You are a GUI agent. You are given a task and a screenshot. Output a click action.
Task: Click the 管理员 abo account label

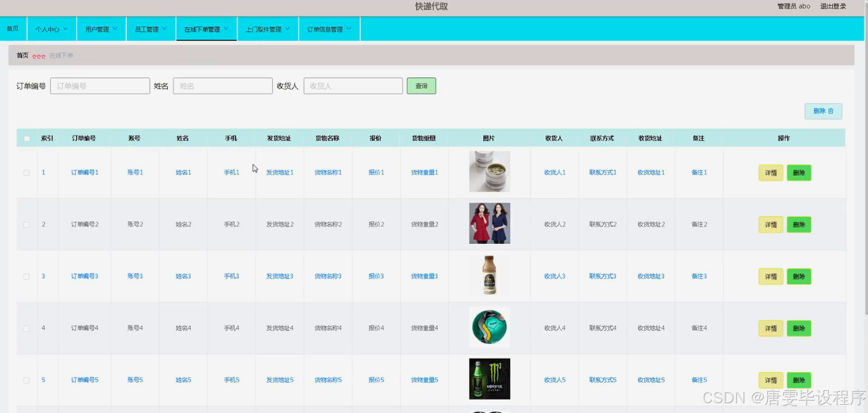[794, 6]
